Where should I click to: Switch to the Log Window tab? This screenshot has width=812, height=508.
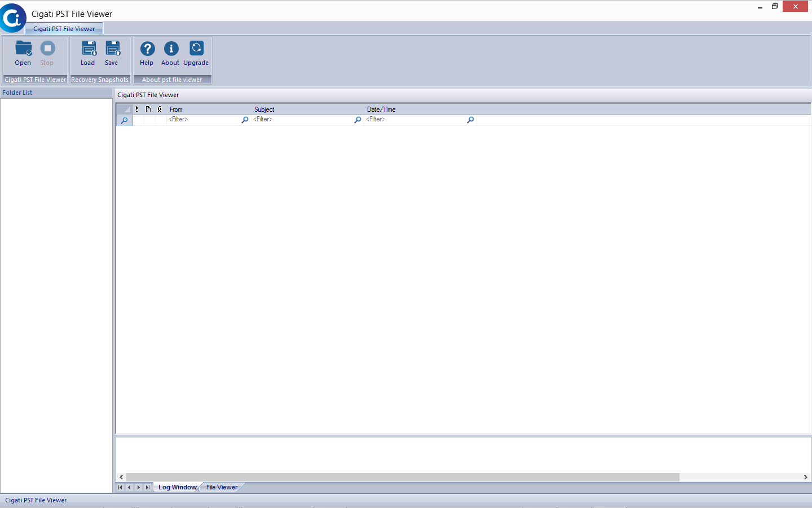[x=177, y=487]
